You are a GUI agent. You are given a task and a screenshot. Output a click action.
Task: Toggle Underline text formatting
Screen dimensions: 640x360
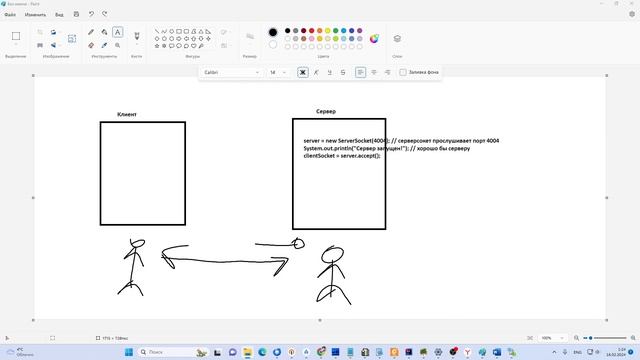point(329,72)
